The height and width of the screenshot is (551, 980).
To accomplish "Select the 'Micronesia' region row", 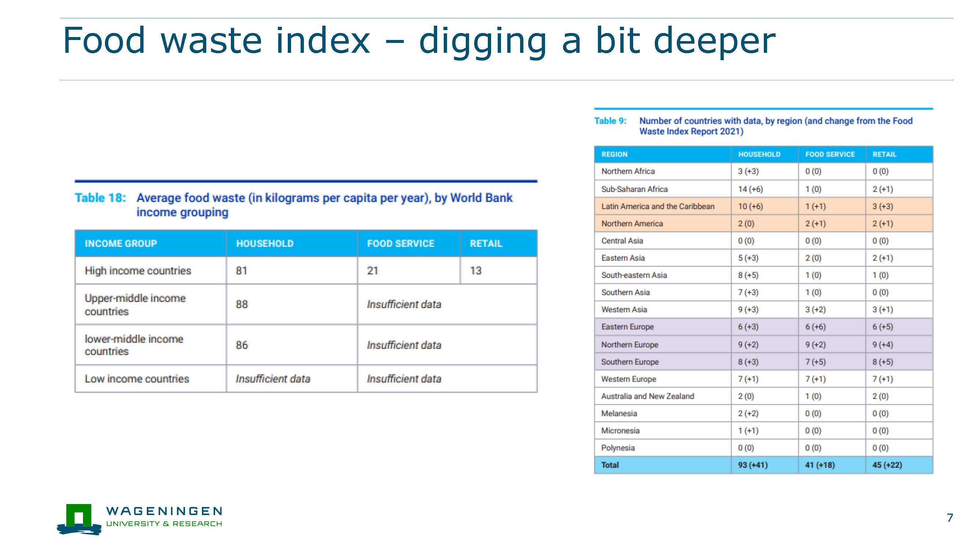I will point(763,430).
